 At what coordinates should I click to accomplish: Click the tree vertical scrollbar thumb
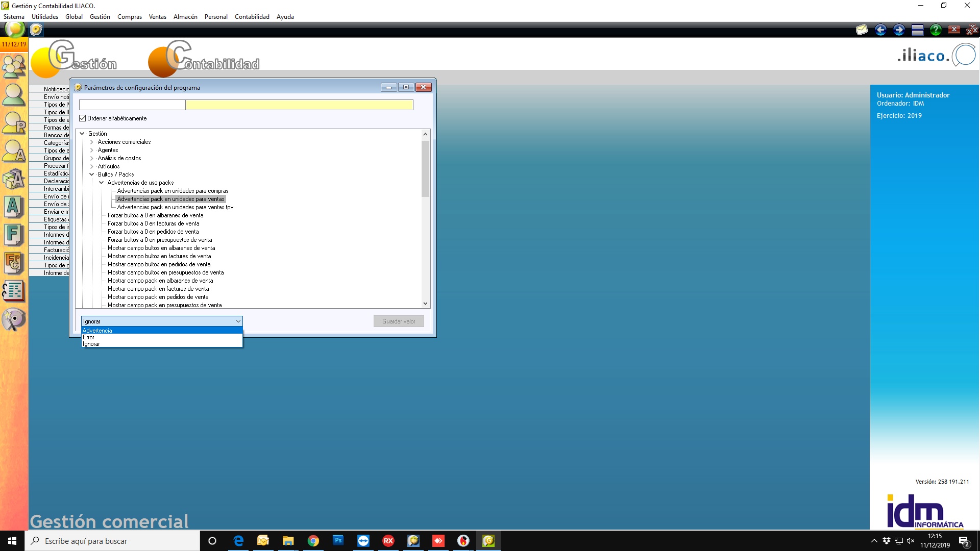click(x=425, y=168)
